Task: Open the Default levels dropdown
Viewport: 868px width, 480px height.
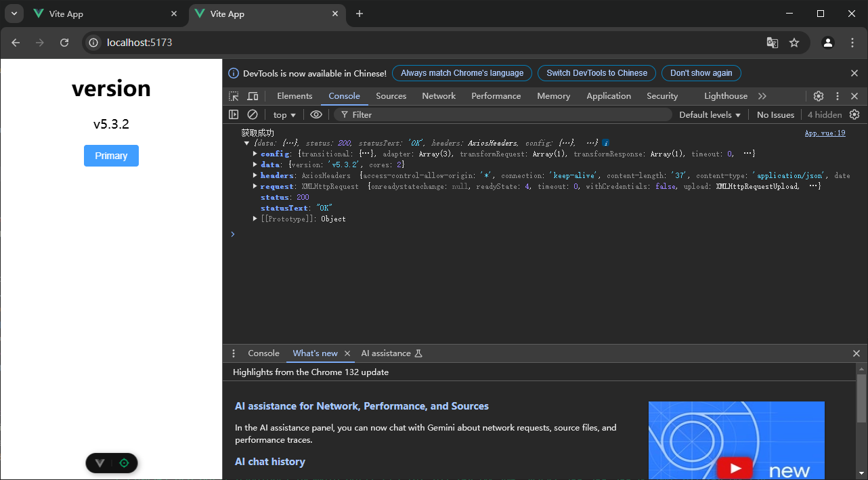Action: coord(710,115)
